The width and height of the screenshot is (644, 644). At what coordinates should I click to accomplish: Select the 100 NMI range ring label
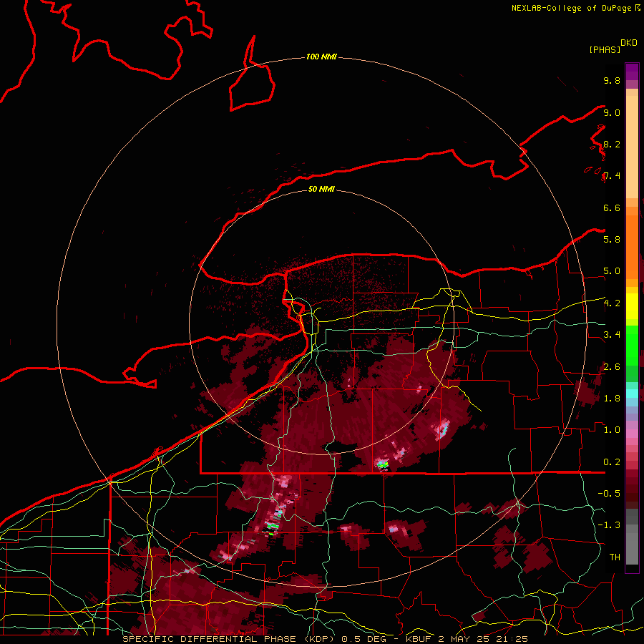[321, 57]
